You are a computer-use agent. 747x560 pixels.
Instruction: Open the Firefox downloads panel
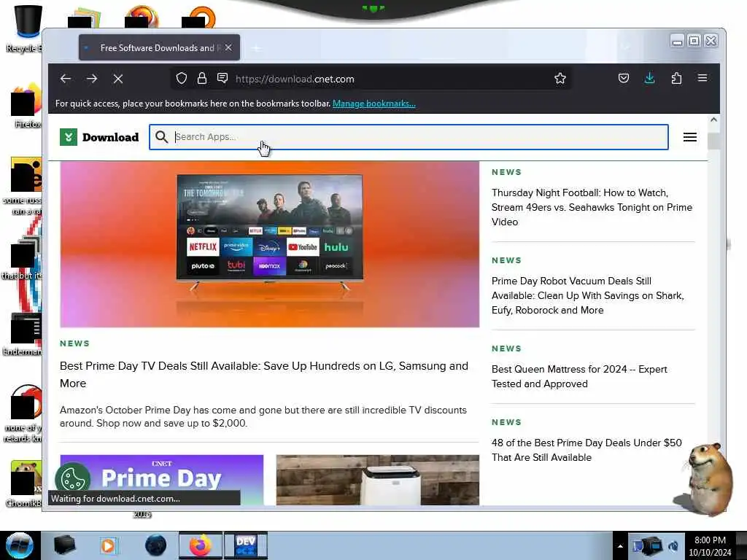(x=650, y=79)
